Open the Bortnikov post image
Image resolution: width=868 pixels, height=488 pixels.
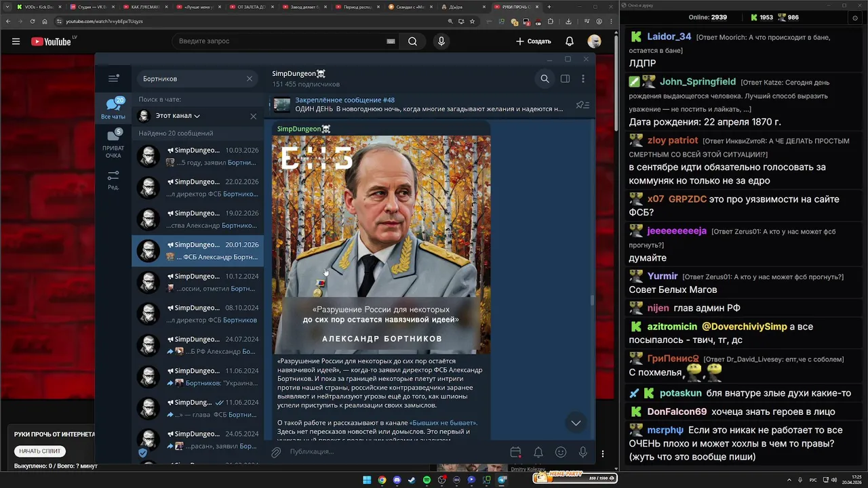[x=381, y=244]
